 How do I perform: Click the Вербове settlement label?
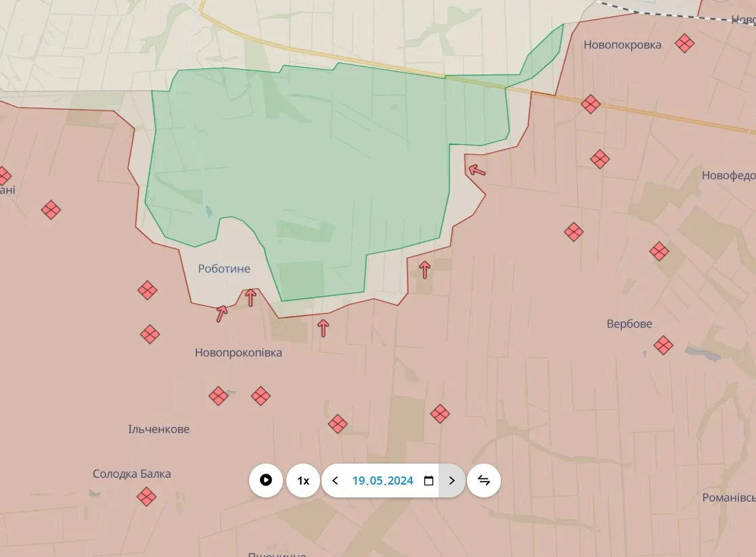click(629, 324)
